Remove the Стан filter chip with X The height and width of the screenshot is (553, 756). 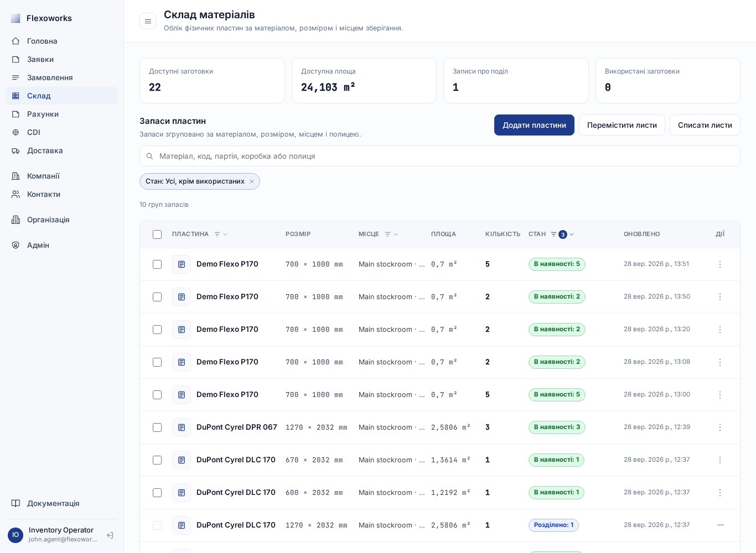252,181
